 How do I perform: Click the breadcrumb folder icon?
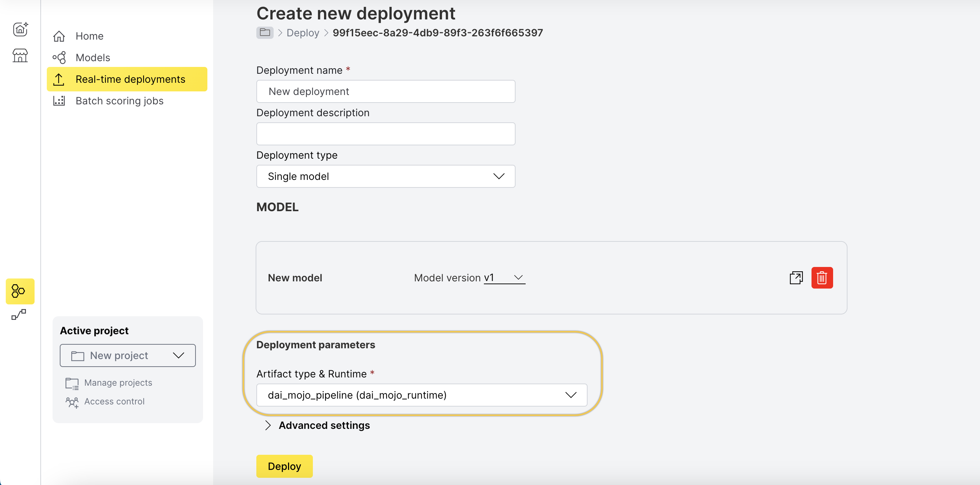click(265, 33)
